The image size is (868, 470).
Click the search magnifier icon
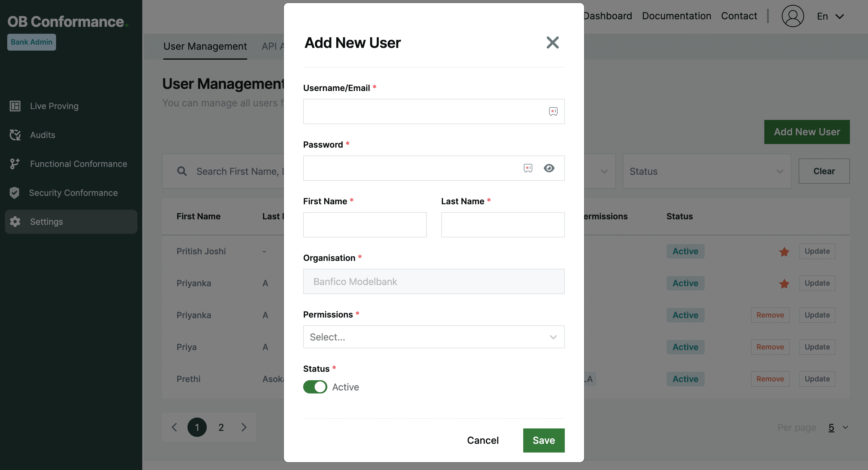(182, 171)
